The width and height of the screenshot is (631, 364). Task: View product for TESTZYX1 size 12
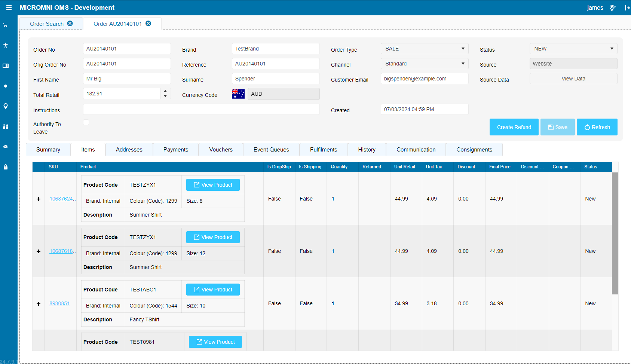pos(213,237)
